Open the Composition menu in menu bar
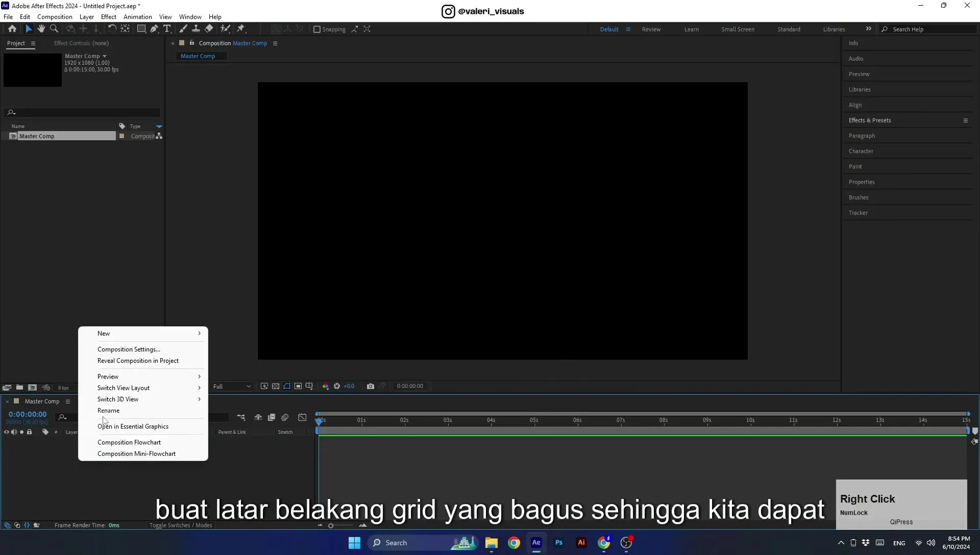This screenshot has height=555, width=980. [x=55, y=17]
